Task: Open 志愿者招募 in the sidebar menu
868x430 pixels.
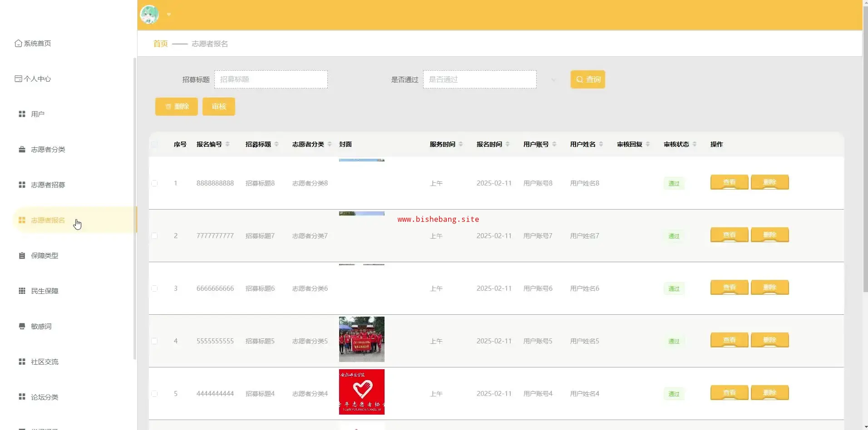Action: (x=48, y=185)
